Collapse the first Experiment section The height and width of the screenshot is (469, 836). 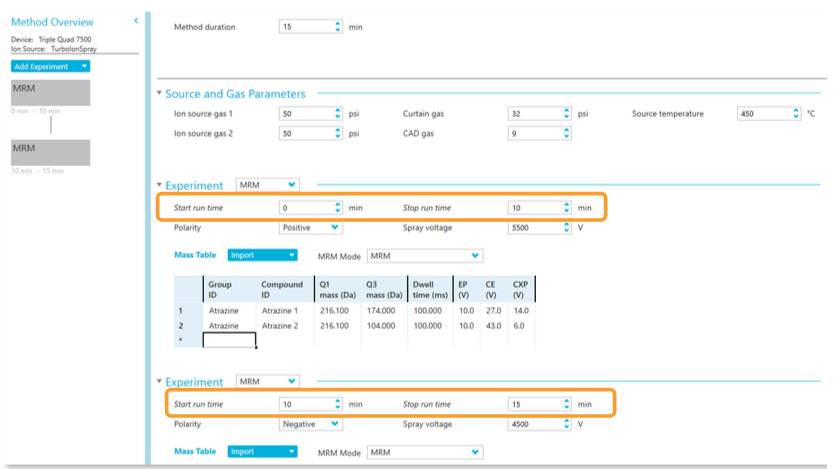pos(159,185)
